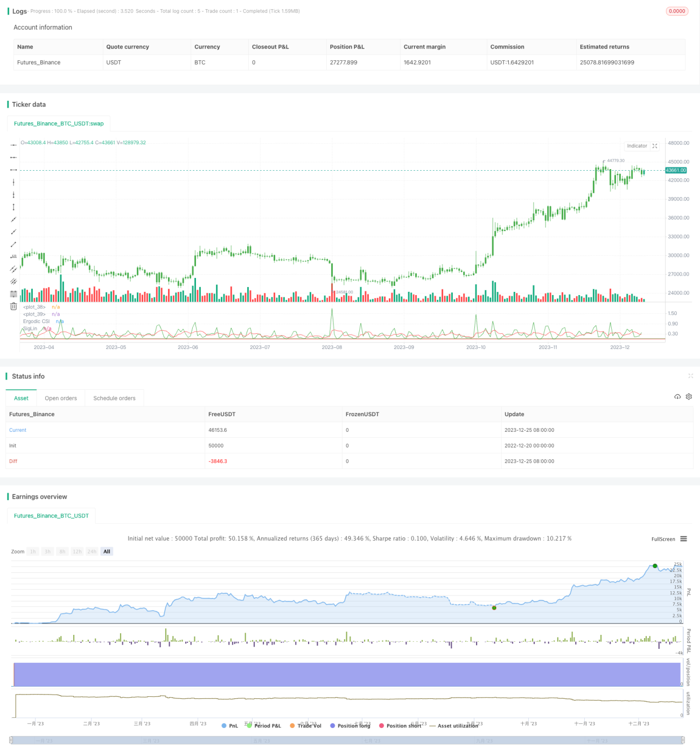
Task: Click the trash icon to delete chart drawings
Action: (13, 306)
